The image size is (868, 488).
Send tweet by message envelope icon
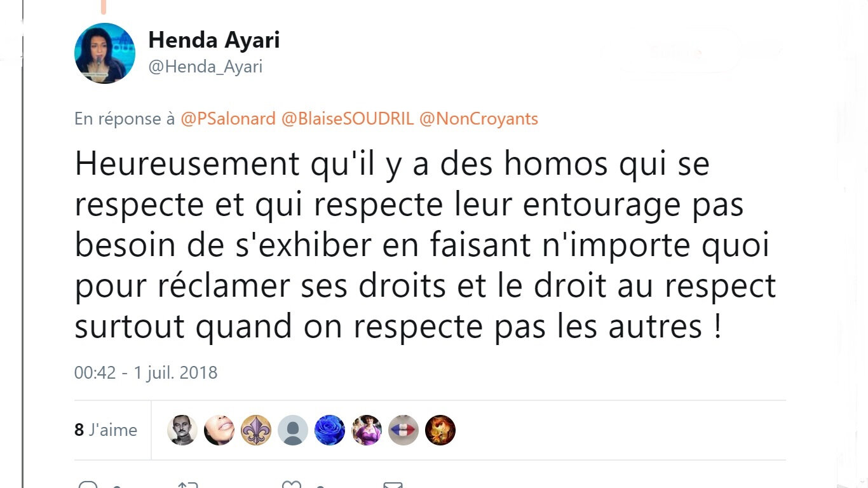pyautogui.click(x=393, y=485)
